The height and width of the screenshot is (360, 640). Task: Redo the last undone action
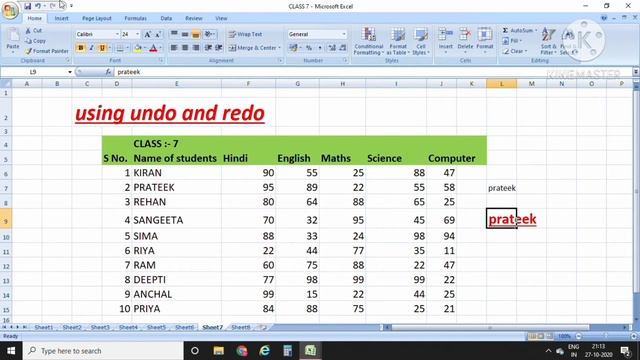pyautogui.click(x=52, y=6)
